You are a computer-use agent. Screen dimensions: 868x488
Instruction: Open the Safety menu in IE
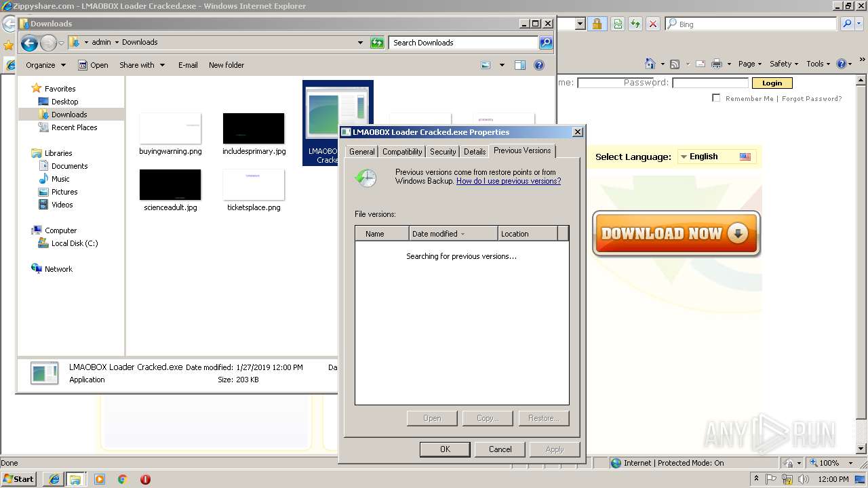coord(785,64)
